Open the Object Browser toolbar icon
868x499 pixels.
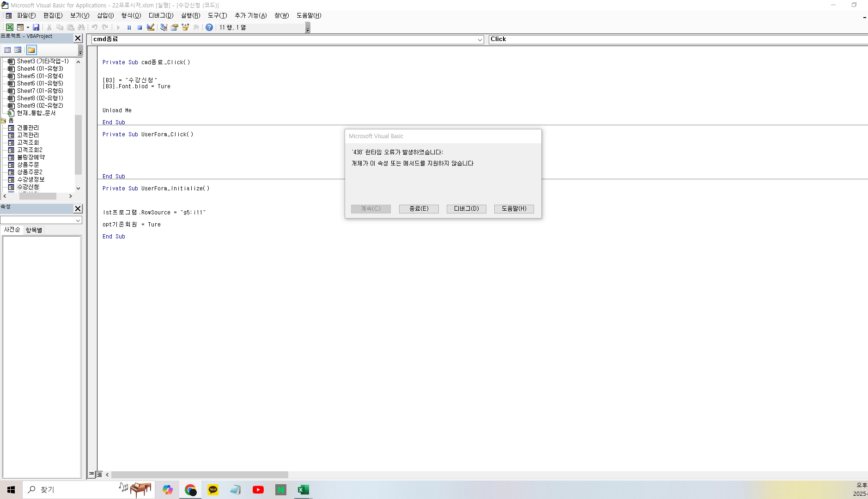tap(185, 27)
